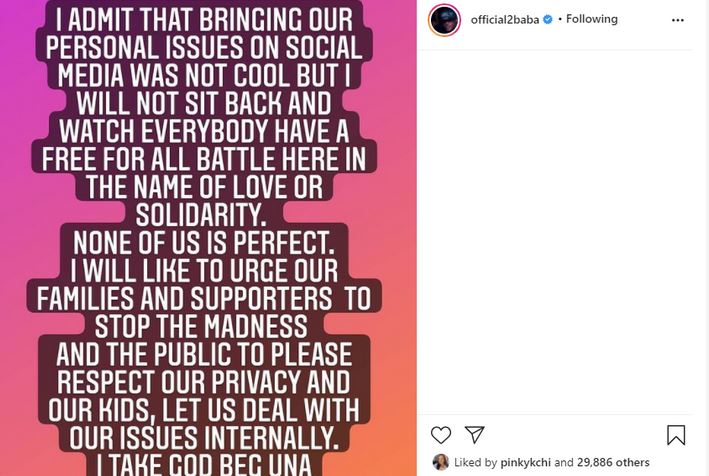Click the blue verified badge
The image size is (709, 476).
click(547, 19)
